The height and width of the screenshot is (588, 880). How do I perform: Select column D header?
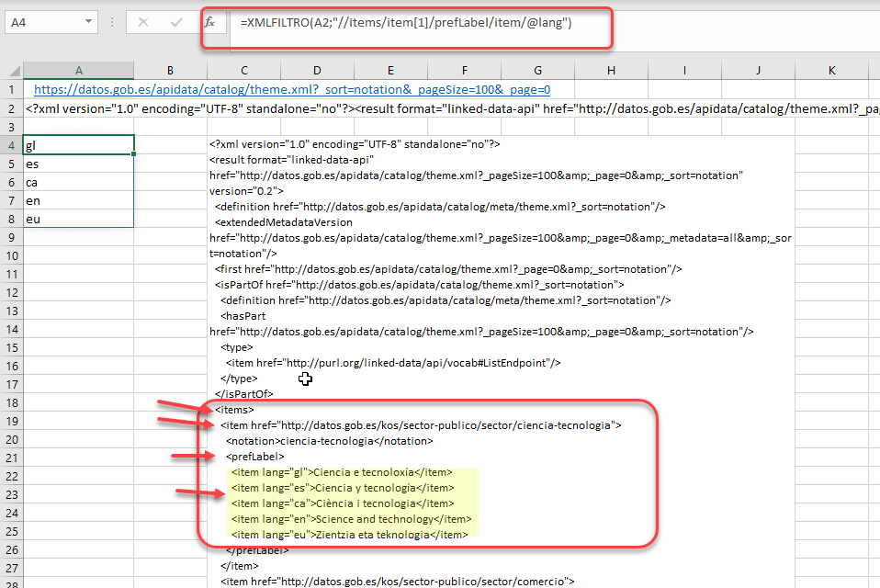point(317,70)
